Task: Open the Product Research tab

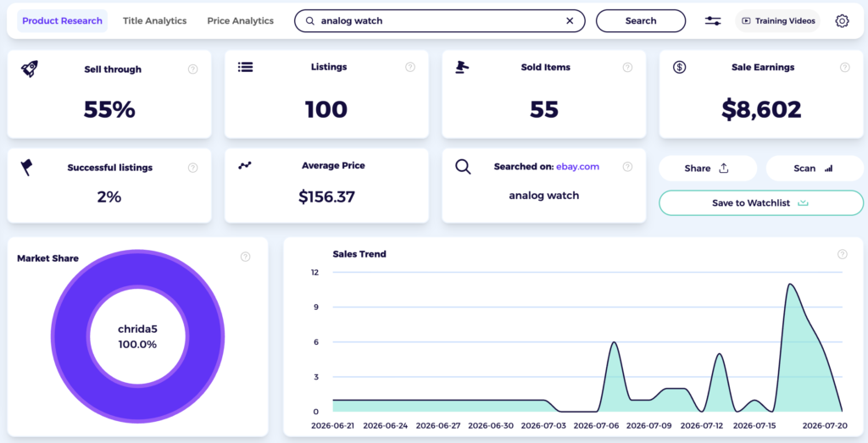Action: tap(62, 21)
